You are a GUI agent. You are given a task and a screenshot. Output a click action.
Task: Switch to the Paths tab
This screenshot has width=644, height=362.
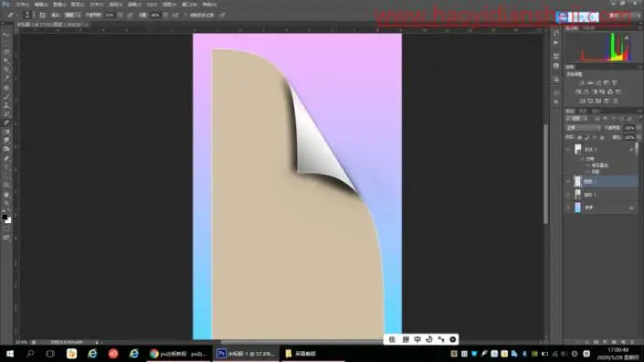click(x=596, y=112)
